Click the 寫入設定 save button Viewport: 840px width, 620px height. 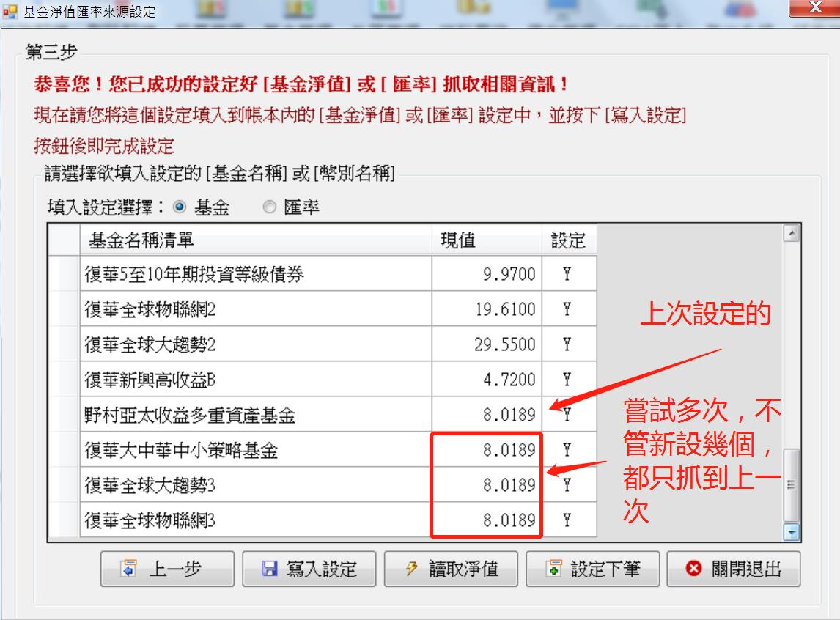[309, 569]
